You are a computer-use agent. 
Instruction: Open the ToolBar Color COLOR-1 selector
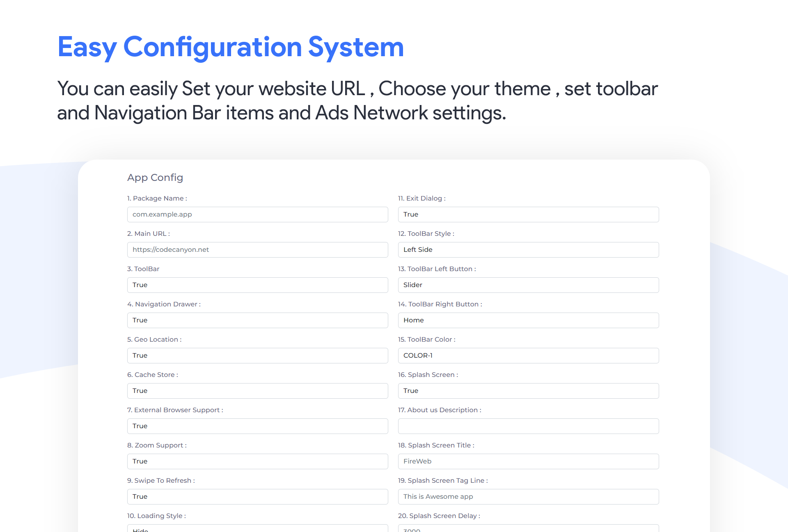coord(528,355)
